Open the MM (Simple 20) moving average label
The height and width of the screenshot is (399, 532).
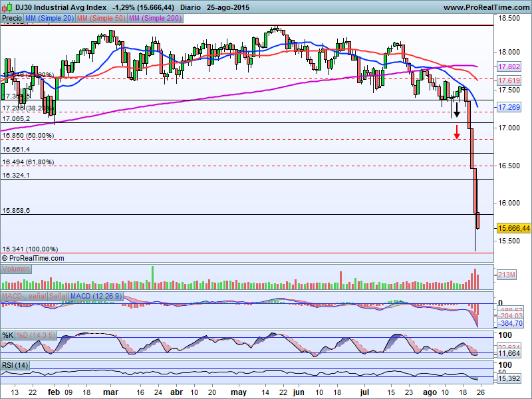(49, 19)
